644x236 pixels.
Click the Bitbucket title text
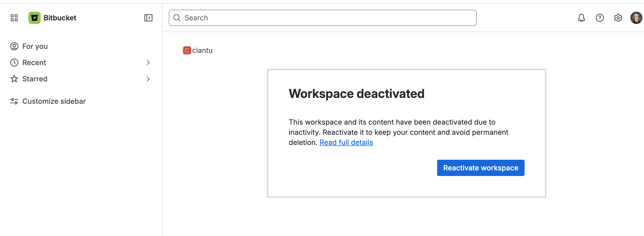60,18
